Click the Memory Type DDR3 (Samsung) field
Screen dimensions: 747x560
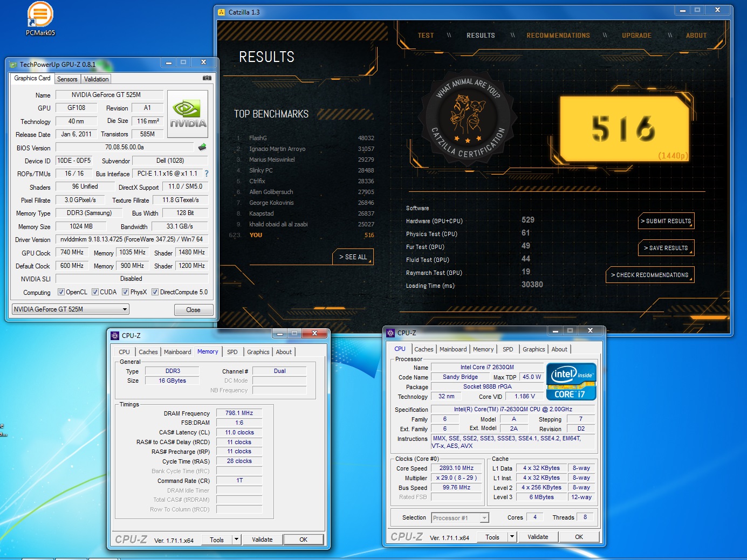89,213
